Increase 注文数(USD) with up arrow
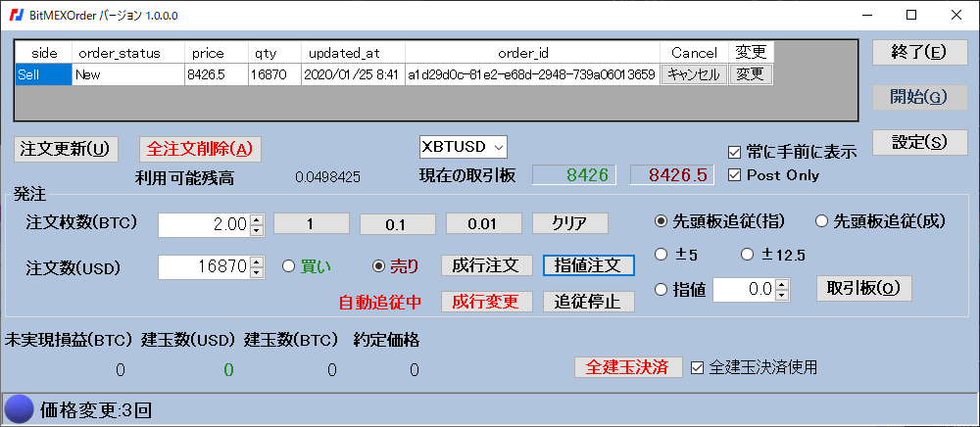980x427 pixels. point(256,262)
